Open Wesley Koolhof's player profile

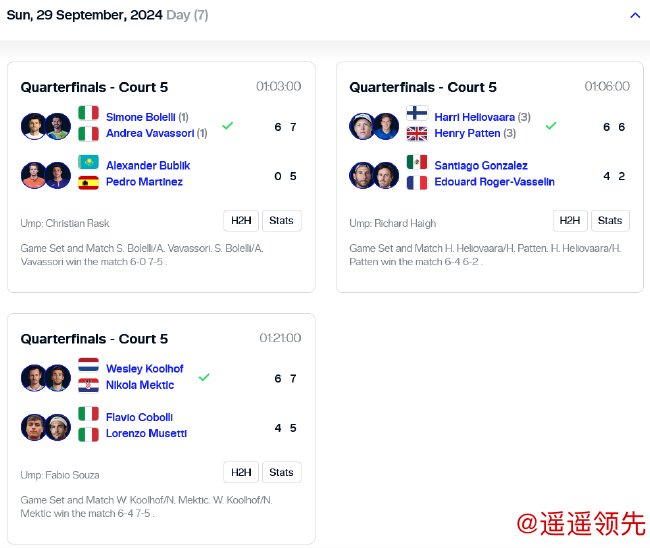145,369
